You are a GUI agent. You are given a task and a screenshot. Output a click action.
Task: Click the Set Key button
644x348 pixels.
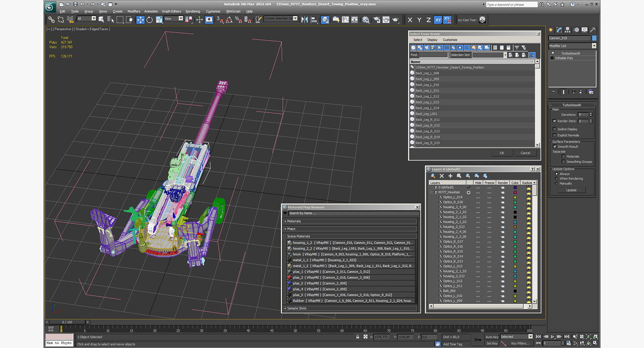point(492,343)
